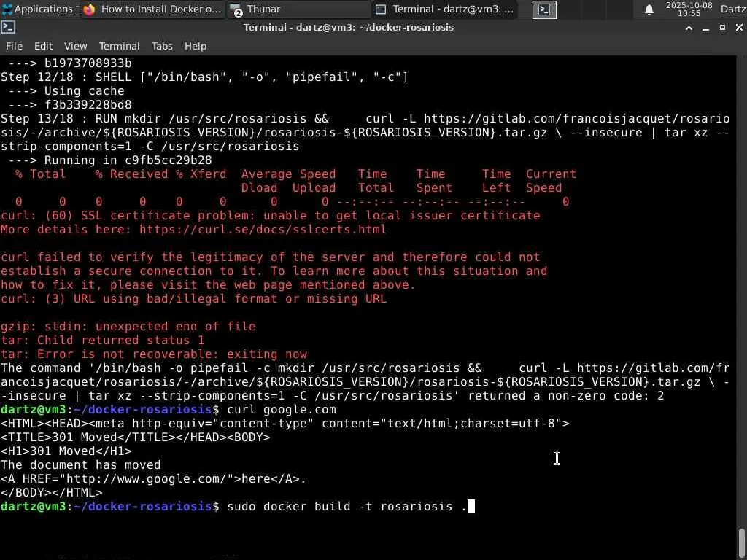Viewport: 747px width, 560px height.
Task: Click 'tar: Child returned status 1' line
Action: click(102, 341)
